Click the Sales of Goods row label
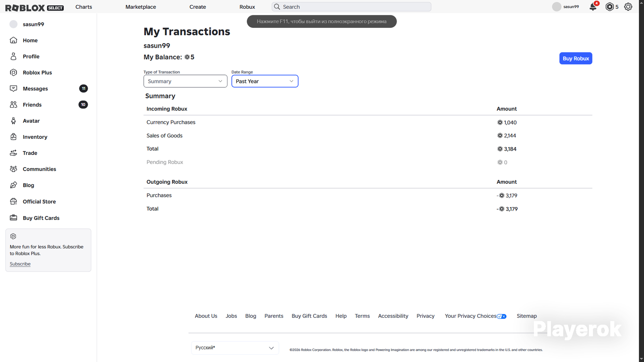 tap(164, 136)
